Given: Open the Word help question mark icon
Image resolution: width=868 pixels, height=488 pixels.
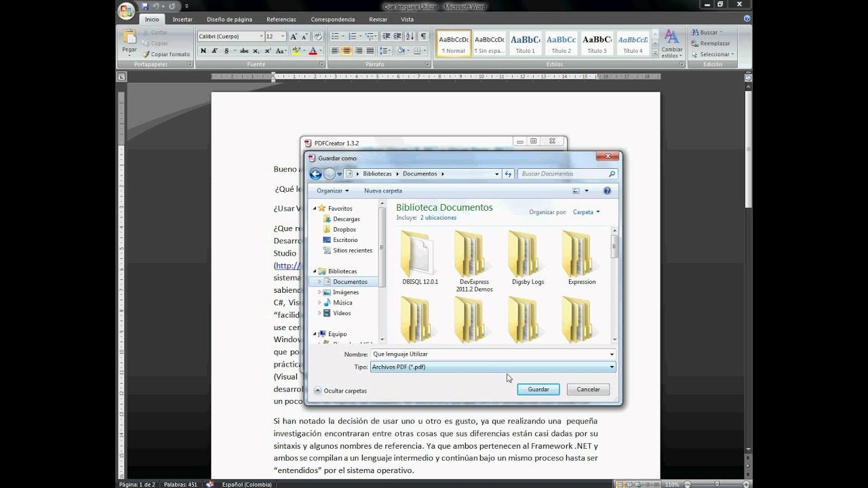Looking at the screenshot, I should point(748,19).
